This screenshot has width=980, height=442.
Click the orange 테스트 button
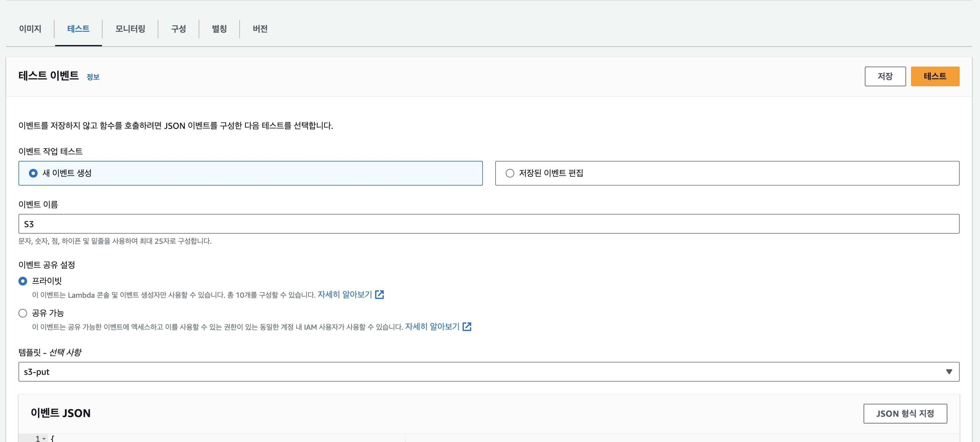935,76
